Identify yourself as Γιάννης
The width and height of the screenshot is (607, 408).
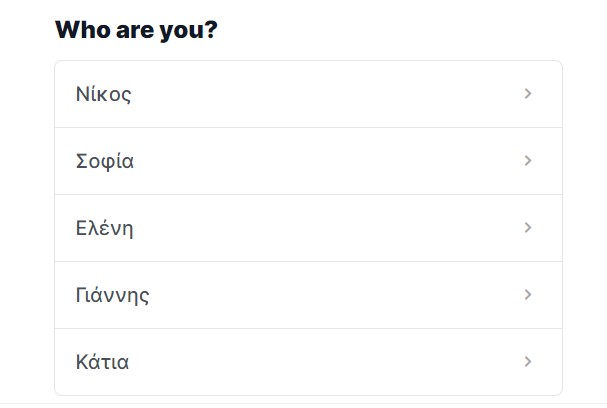(x=309, y=295)
